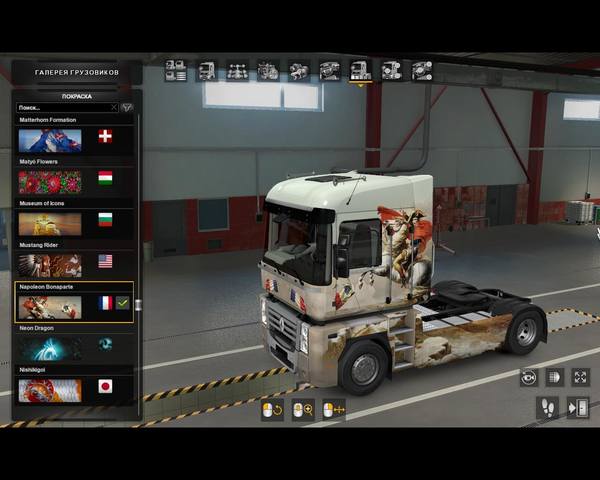
Task: Toggle the eye view mode icon
Action: pyautogui.click(x=529, y=377)
